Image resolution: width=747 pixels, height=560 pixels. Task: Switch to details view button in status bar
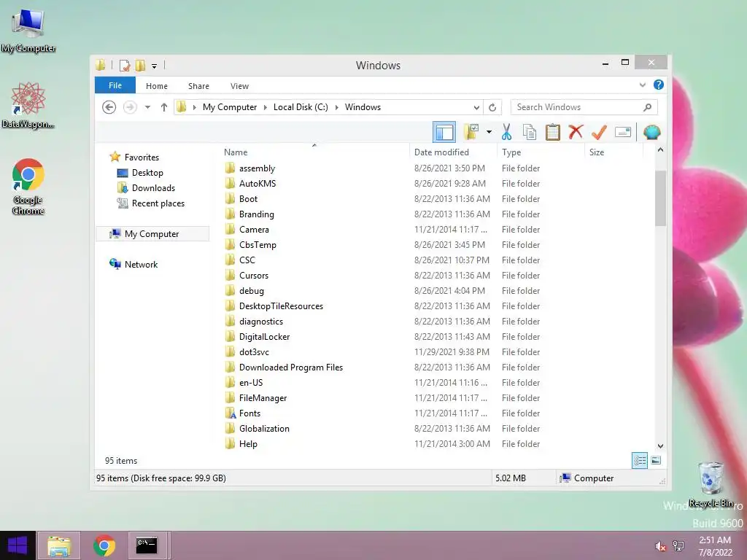click(639, 460)
